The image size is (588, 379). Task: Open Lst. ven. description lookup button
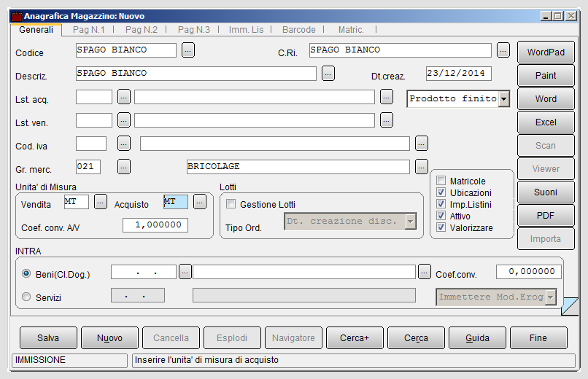click(387, 120)
